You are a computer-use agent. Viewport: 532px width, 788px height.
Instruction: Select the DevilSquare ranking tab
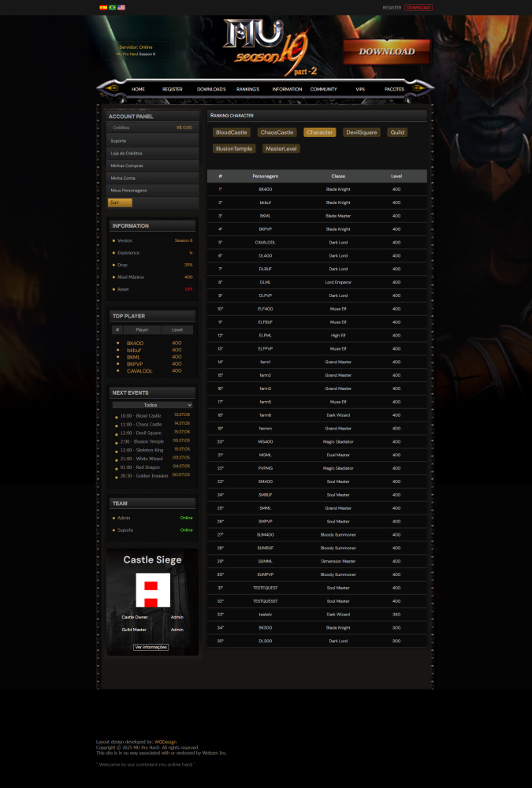click(x=362, y=132)
